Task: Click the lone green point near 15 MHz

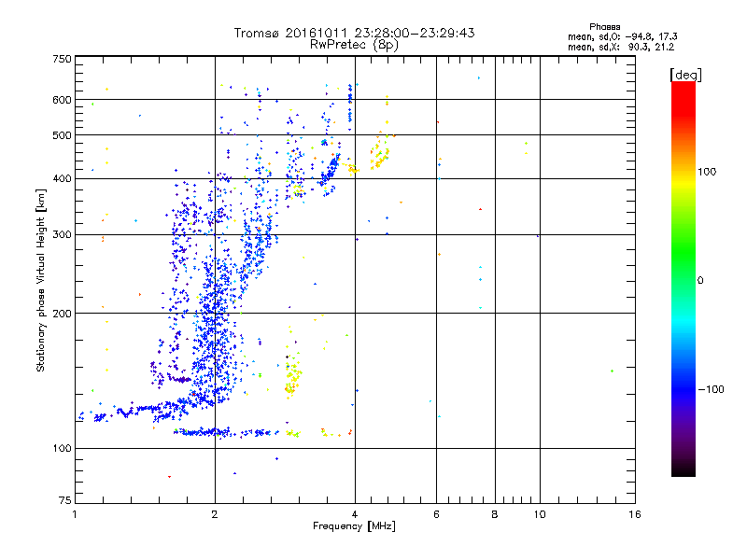Action: [x=612, y=371]
